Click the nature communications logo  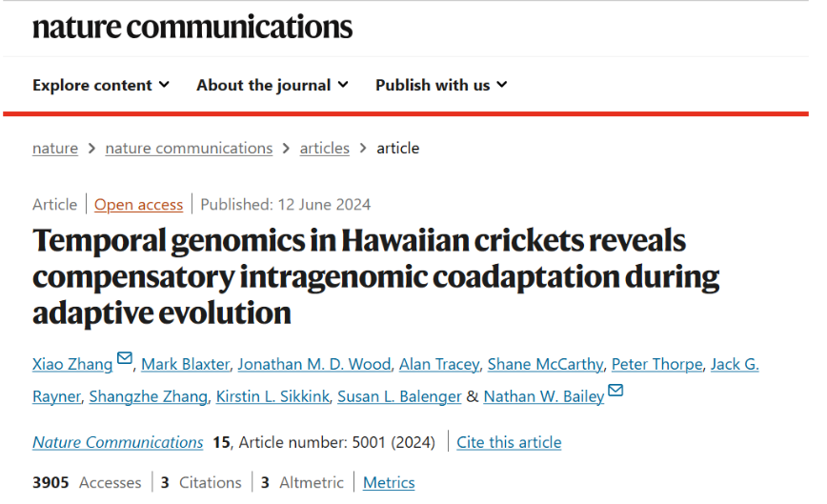point(192,28)
